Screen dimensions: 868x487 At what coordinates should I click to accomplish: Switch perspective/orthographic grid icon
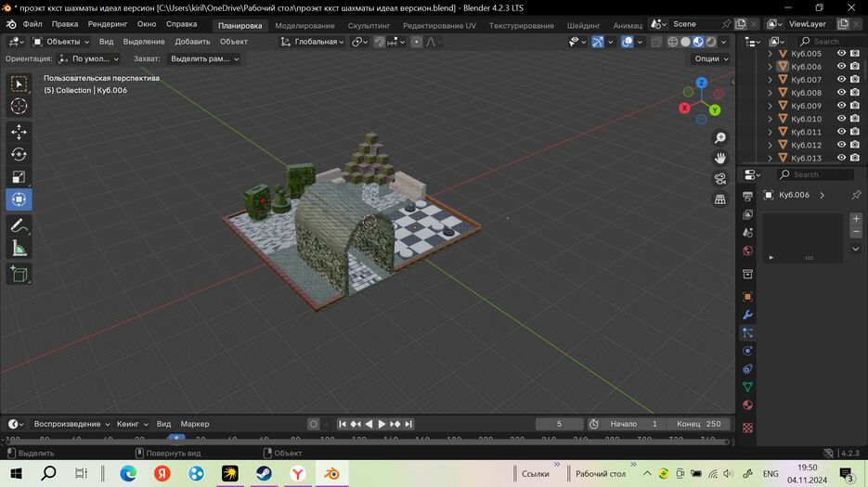[720, 199]
